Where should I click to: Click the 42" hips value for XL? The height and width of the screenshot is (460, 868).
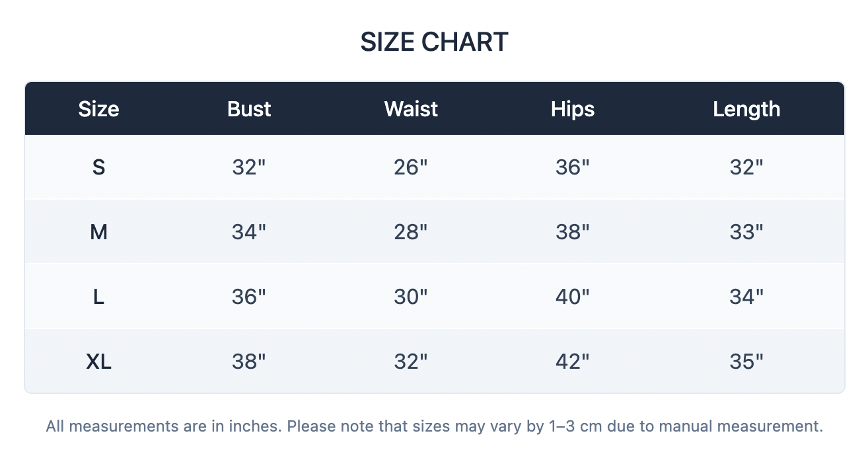click(573, 362)
